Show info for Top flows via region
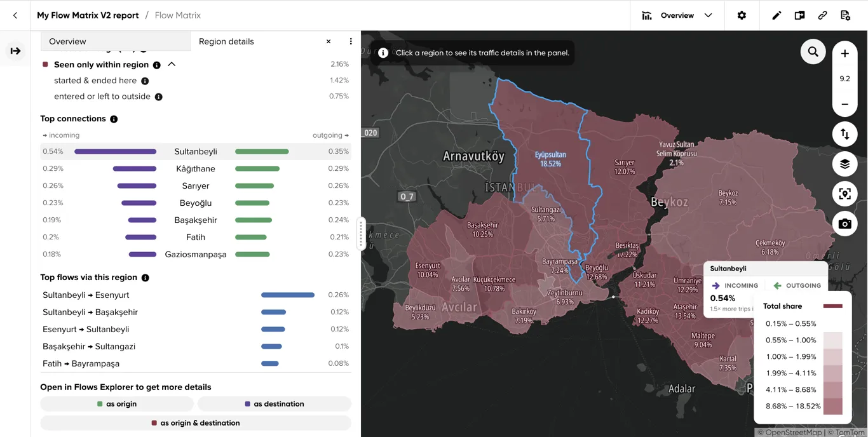Screen dimensions: 868x437 146,278
